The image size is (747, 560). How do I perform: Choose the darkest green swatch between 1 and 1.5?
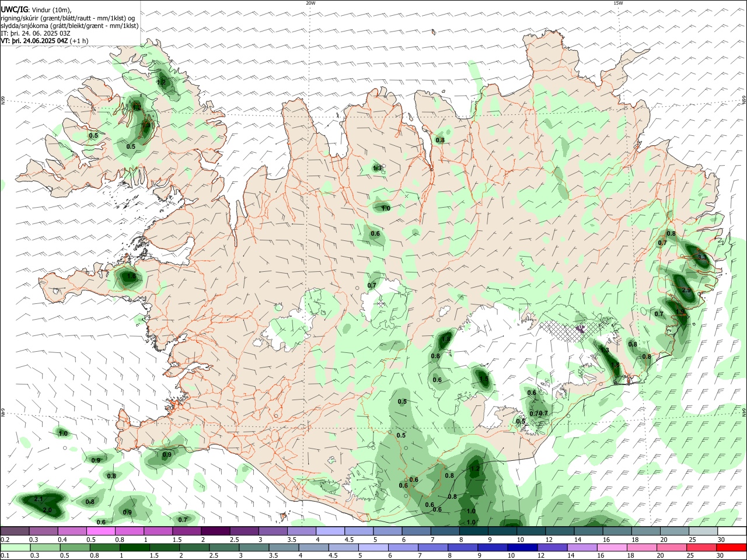coord(134,548)
